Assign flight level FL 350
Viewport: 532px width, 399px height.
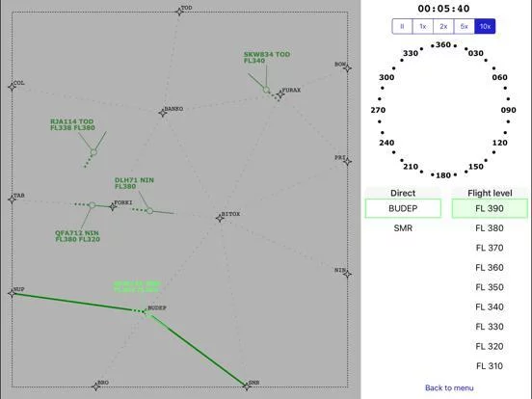point(490,287)
